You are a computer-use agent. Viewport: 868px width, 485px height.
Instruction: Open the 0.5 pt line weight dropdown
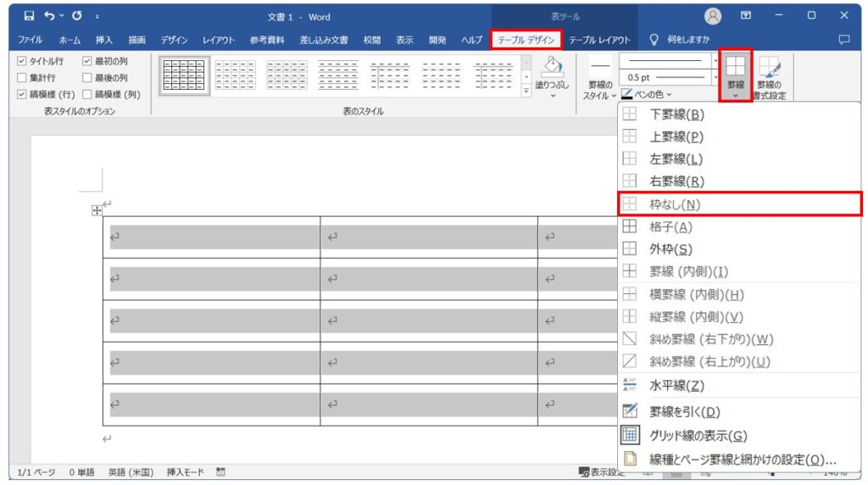click(715, 77)
